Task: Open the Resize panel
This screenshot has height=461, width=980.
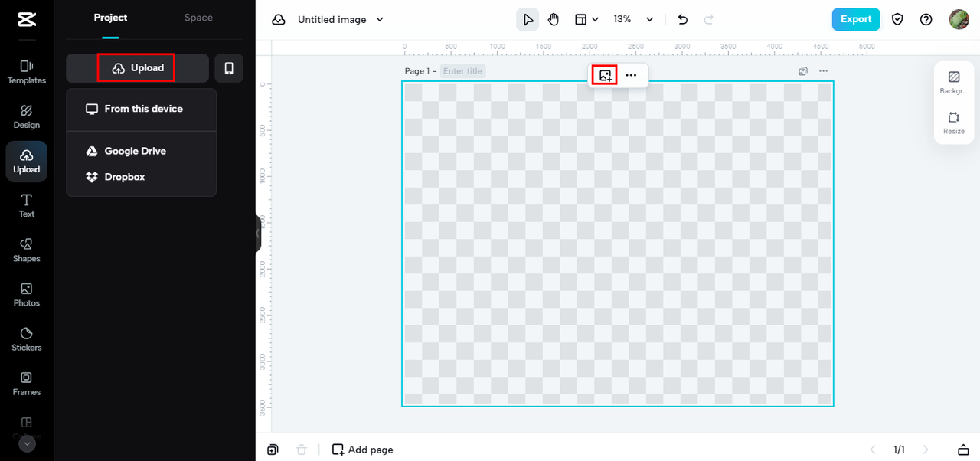Action: pyautogui.click(x=954, y=123)
